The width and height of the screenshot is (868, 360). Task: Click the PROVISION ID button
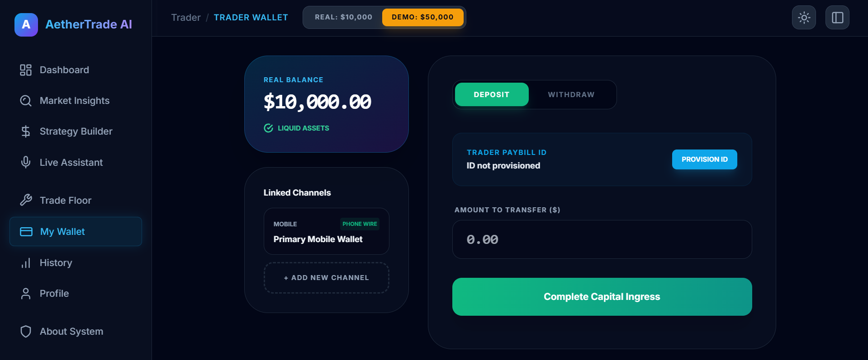tap(704, 159)
